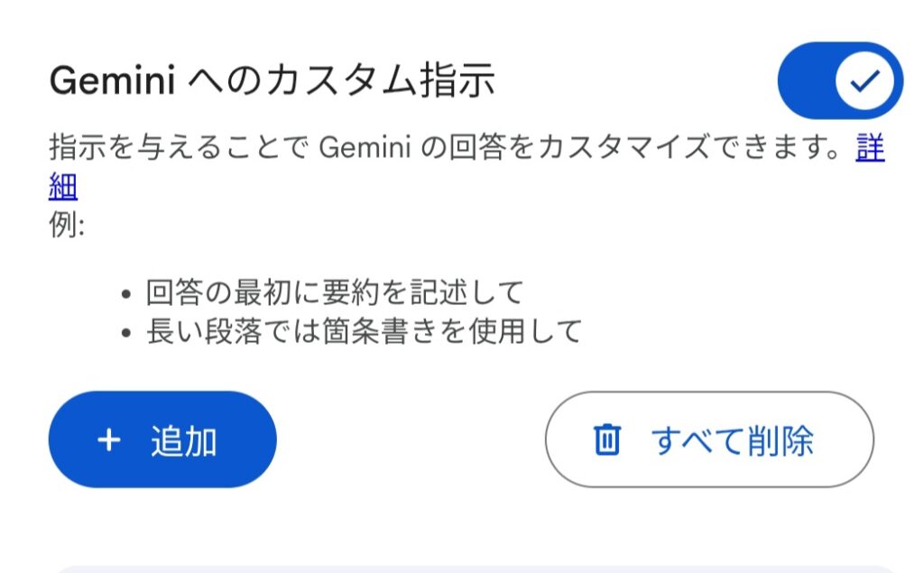The width and height of the screenshot is (924, 573).
Task: Open the 詳細 link
Action: [870, 149]
